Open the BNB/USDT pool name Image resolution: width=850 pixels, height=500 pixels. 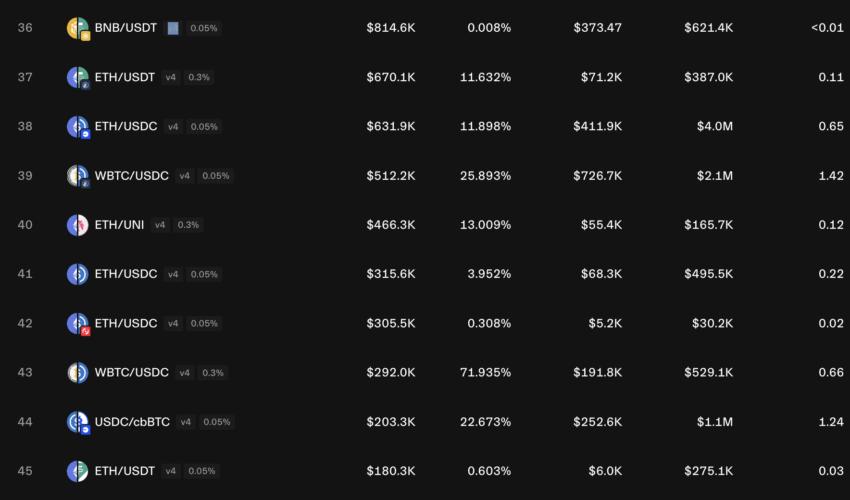[x=126, y=28]
